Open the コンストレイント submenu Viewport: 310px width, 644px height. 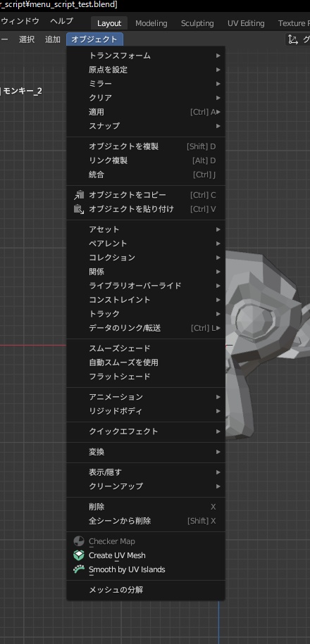click(x=146, y=300)
